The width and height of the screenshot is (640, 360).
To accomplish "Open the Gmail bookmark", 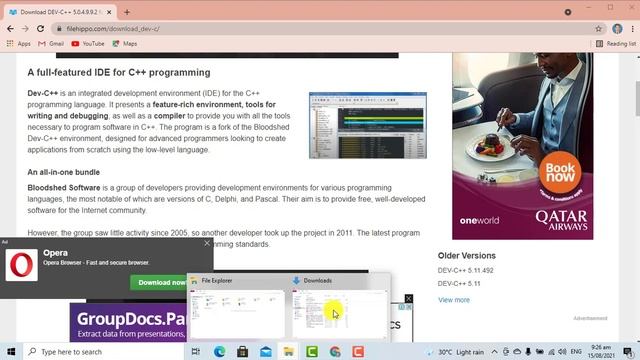I will pyautogui.click(x=51, y=44).
